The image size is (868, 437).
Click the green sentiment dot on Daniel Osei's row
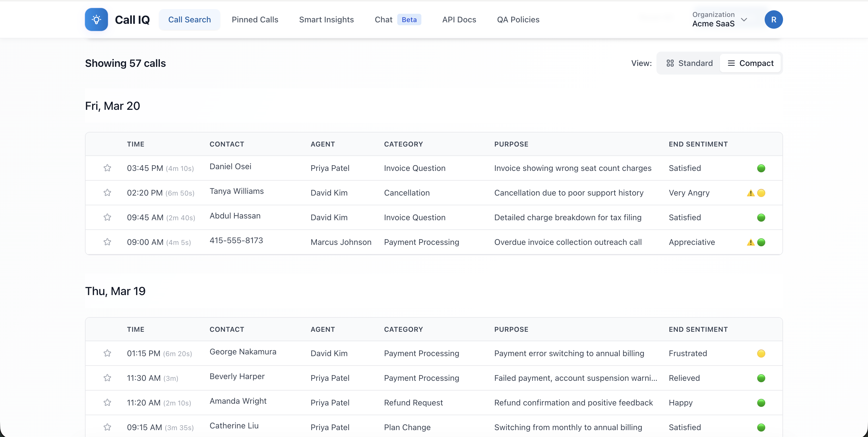tap(762, 168)
